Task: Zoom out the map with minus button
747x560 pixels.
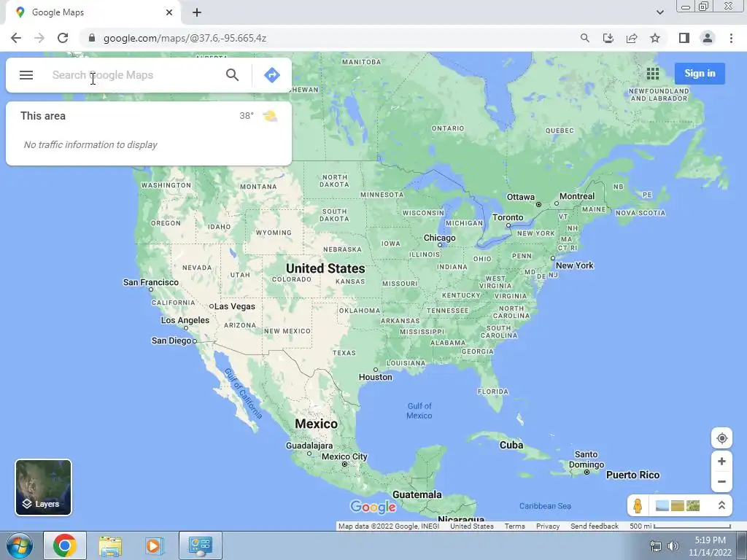Action: (x=721, y=481)
